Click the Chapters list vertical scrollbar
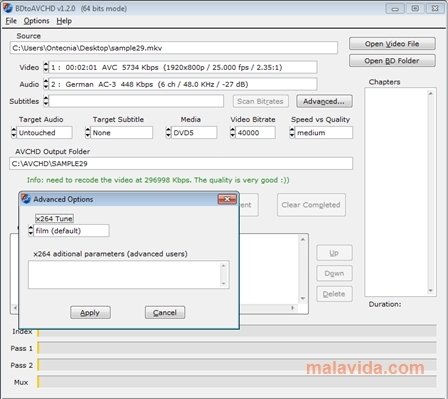The height and width of the screenshot is (399, 448). (430, 192)
